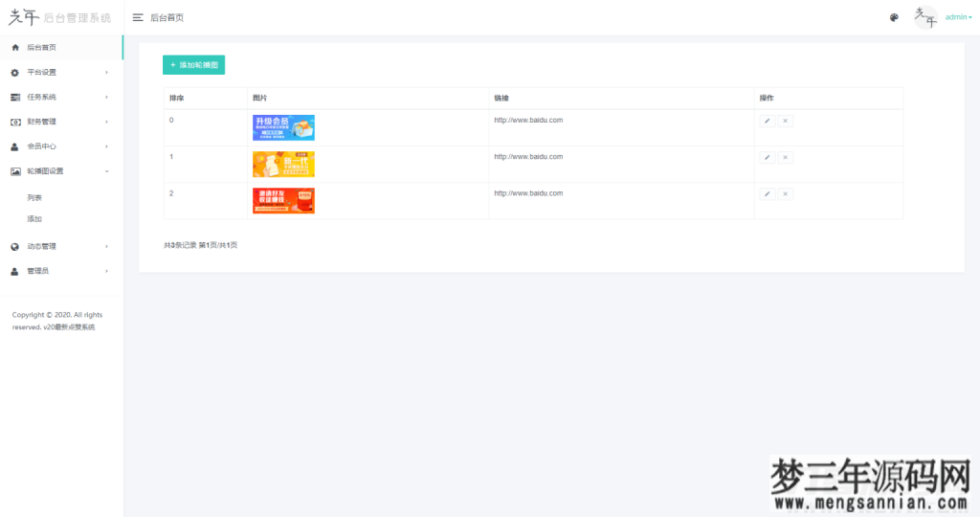Click the edit pencil for row 0
980x517 pixels.
767,121
